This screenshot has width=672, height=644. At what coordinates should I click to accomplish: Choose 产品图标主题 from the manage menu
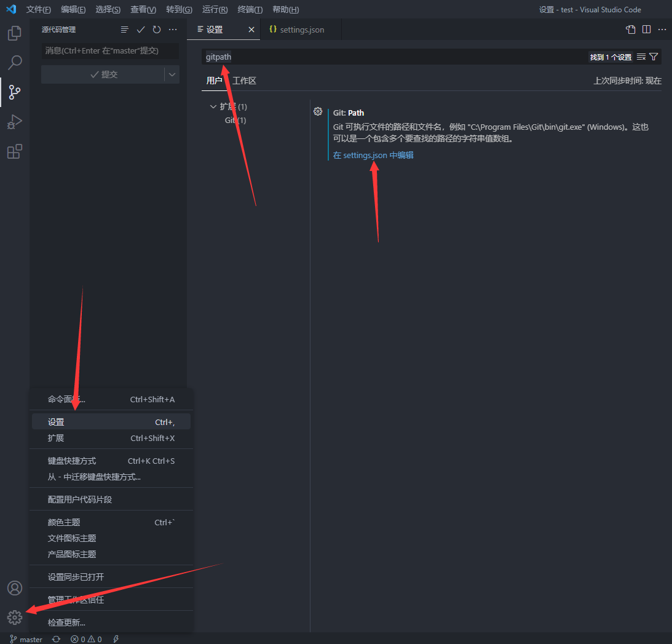[111, 554]
